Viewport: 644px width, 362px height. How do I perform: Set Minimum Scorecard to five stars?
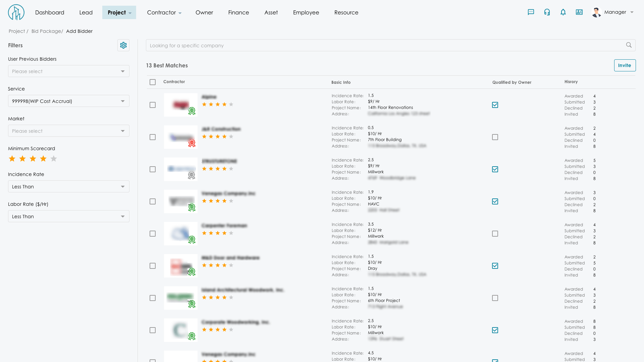54,159
